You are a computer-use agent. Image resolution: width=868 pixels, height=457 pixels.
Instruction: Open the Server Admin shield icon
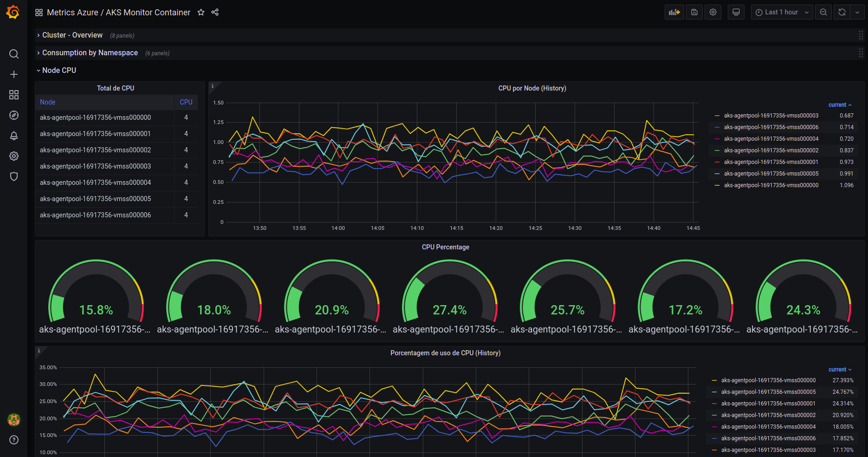[14, 176]
